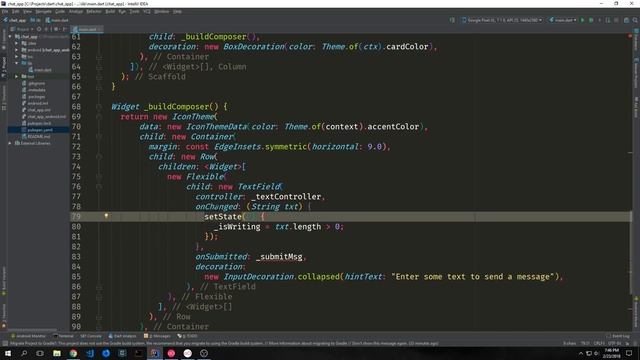Open Search Everywhere magnifier in toolbar
The height and width of the screenshot is (360, 640).
635,20
